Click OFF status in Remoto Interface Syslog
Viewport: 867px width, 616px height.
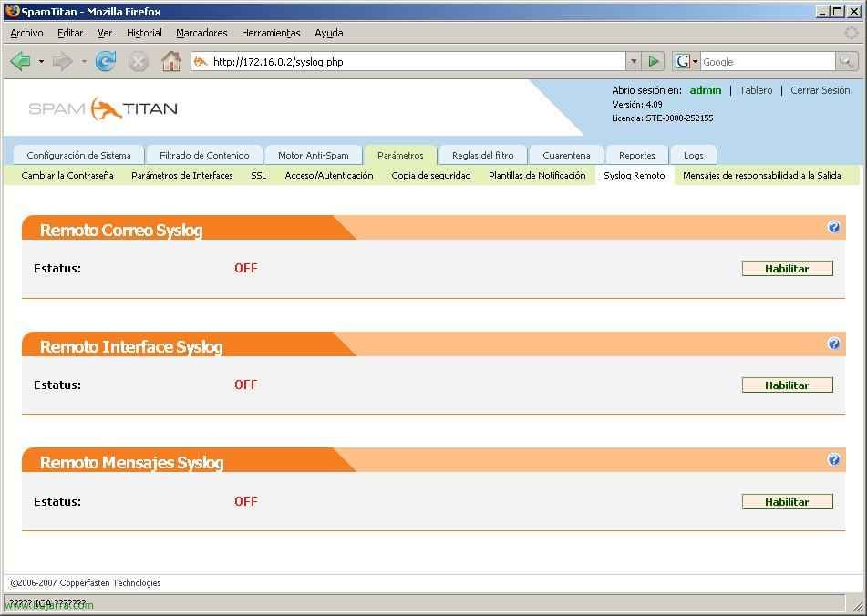245,385
